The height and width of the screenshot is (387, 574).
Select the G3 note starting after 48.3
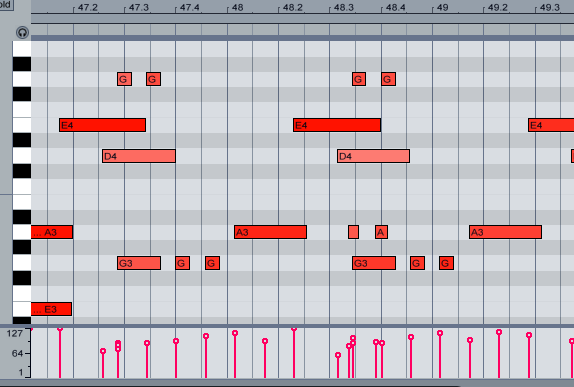374,263
